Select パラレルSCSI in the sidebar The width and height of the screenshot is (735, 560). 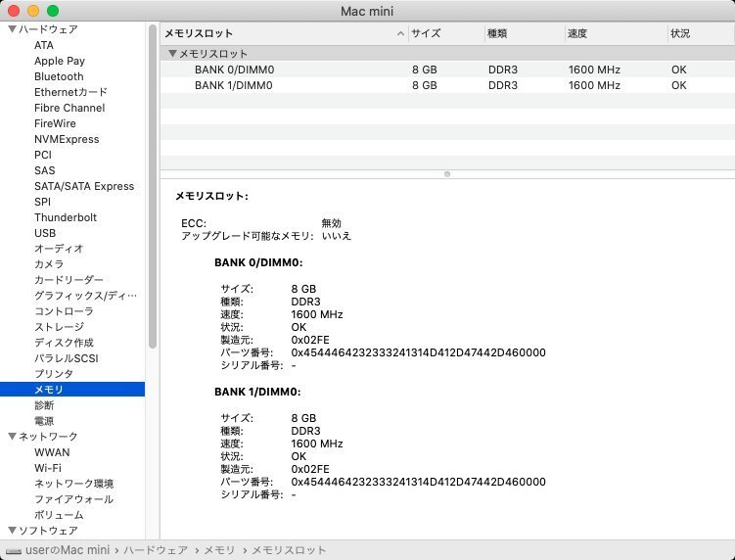pyautogui.click(x=67, y=358)
